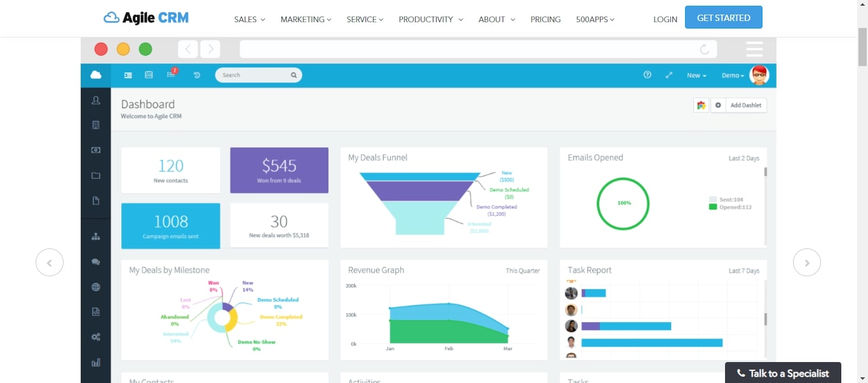Click the mock browser forward arrow

[210, 50]
